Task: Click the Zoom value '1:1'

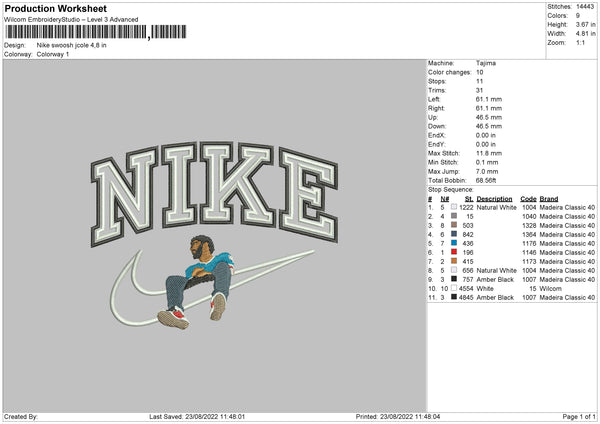Action: pos(580,42)
